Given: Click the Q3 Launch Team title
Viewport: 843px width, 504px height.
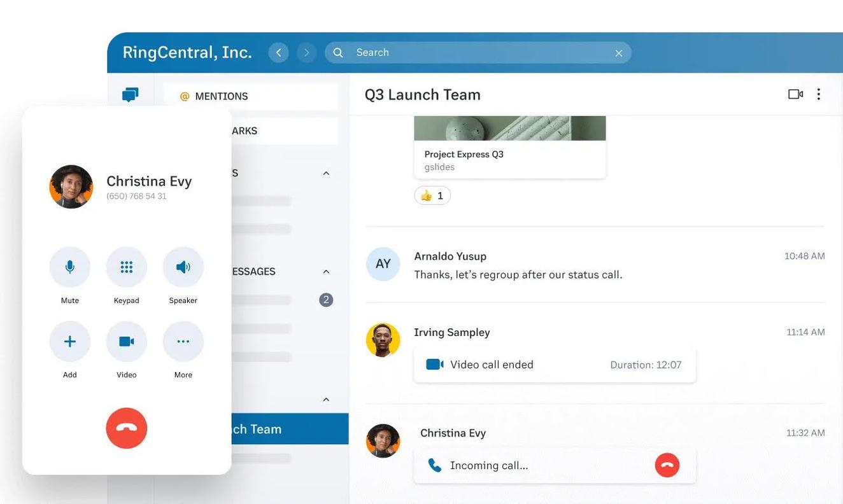Looking at the screenshot, I should (x=423, y=94).
